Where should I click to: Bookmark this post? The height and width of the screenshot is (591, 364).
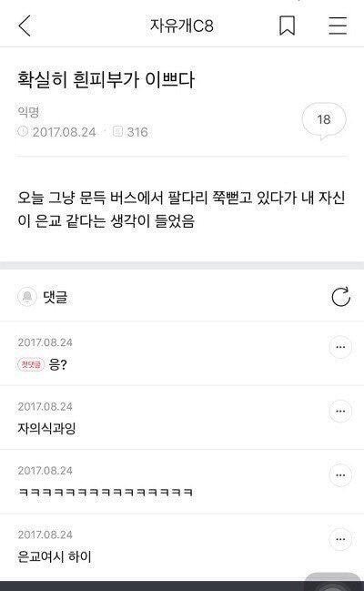click(x=287, y=25)
